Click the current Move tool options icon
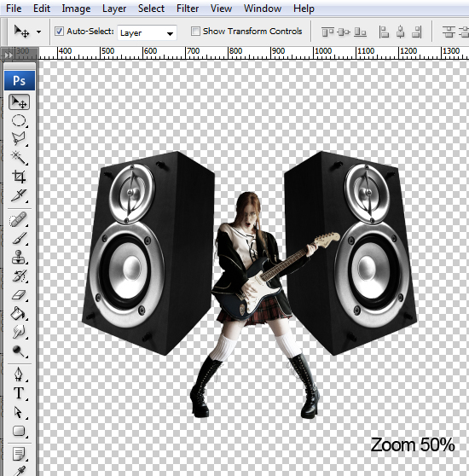The width and height of the screenshot is (469, 476). coord(21,32)
